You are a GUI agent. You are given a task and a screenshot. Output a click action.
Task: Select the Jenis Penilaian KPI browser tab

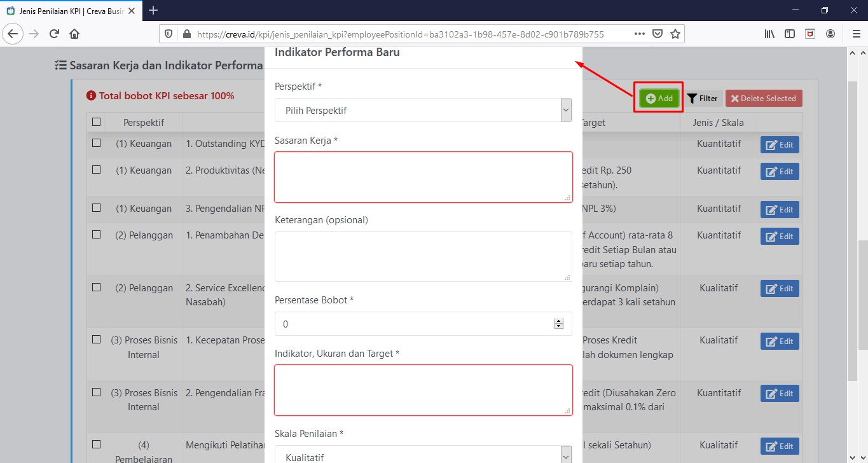coord(70,11)
